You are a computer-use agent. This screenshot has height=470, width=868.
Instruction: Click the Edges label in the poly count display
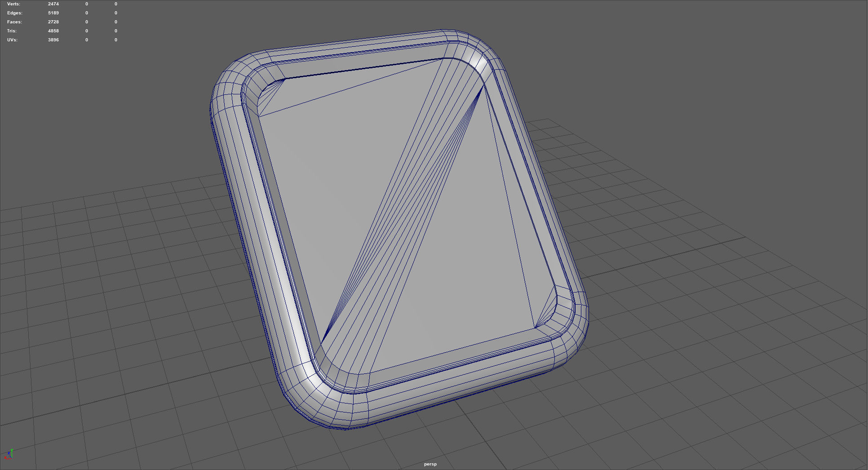click(x=14, y=13)
